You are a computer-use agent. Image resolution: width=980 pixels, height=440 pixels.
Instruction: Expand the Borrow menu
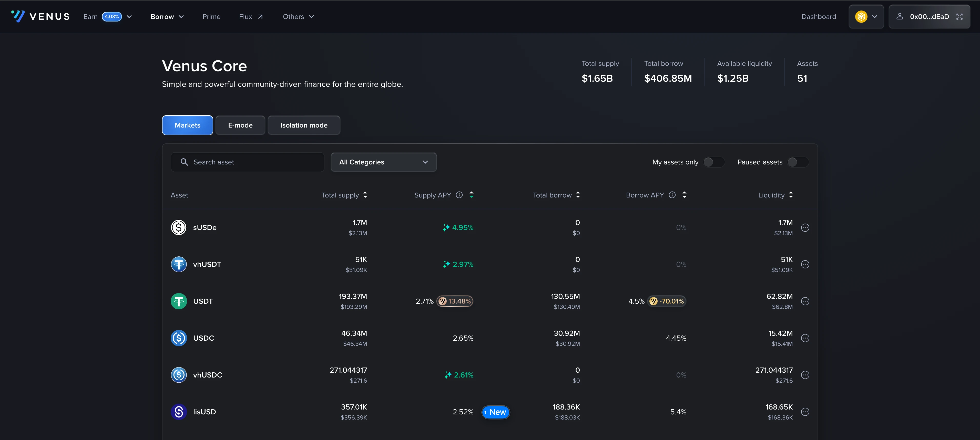(x=167, y=16)
